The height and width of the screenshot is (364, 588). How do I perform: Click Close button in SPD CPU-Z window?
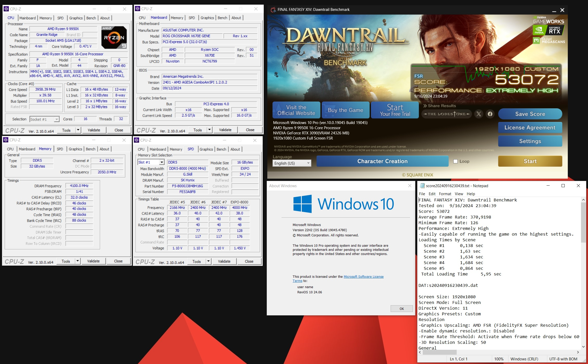coord(249,261)
